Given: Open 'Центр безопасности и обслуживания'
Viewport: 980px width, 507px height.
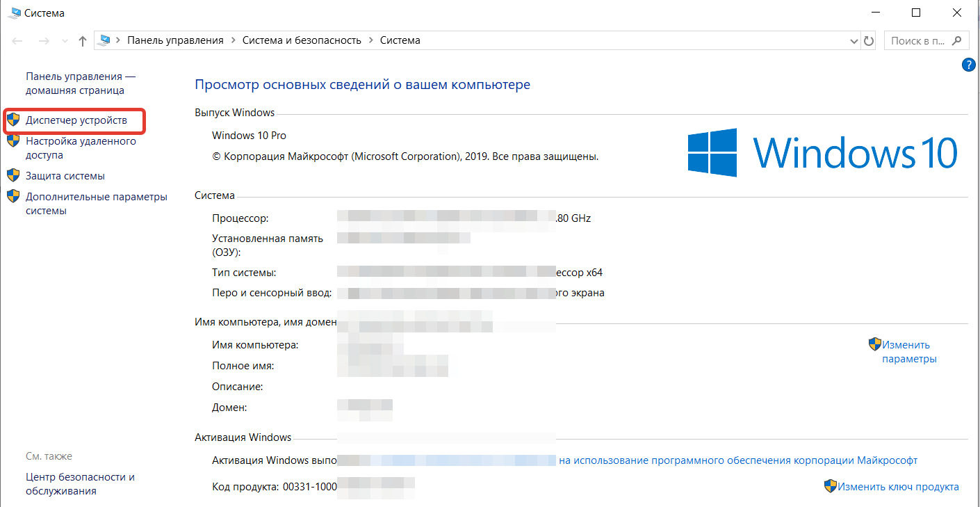Looking at the screenshot, I should click(x=80, y=484).
